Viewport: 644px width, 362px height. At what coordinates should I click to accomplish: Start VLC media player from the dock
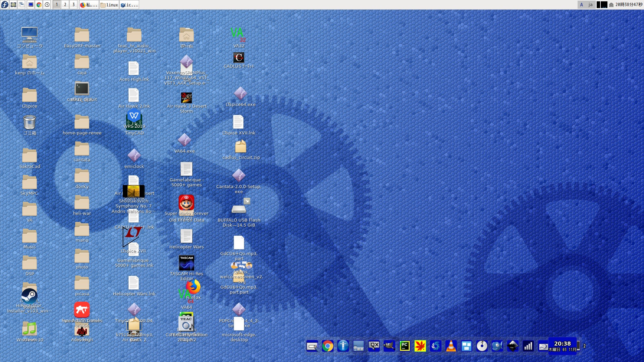coord(451,346)
